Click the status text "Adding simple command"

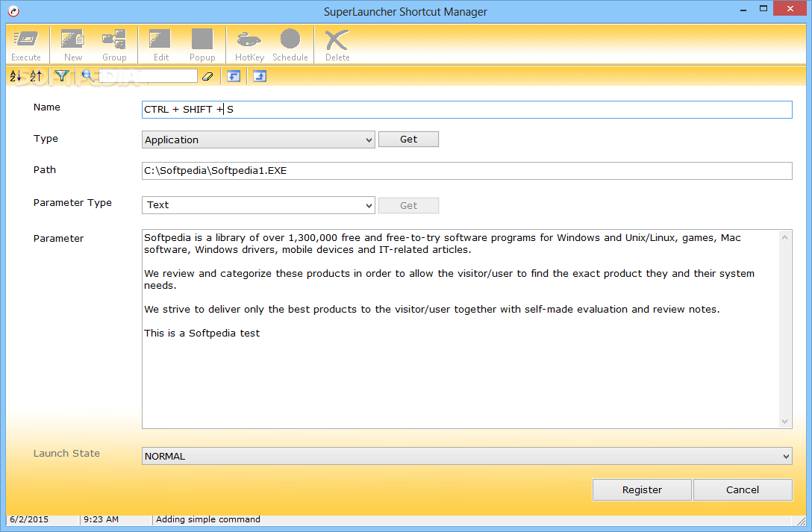[x=208, y=519]
